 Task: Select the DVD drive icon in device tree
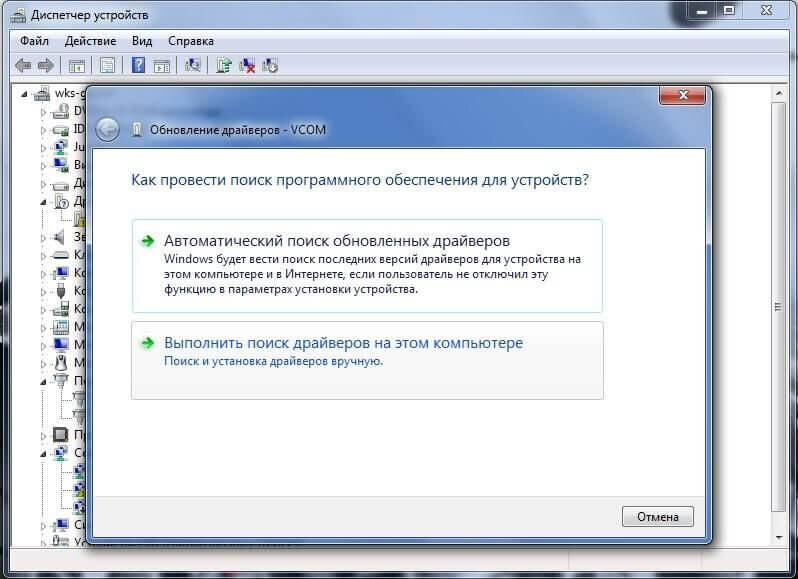tap(61, 111)
